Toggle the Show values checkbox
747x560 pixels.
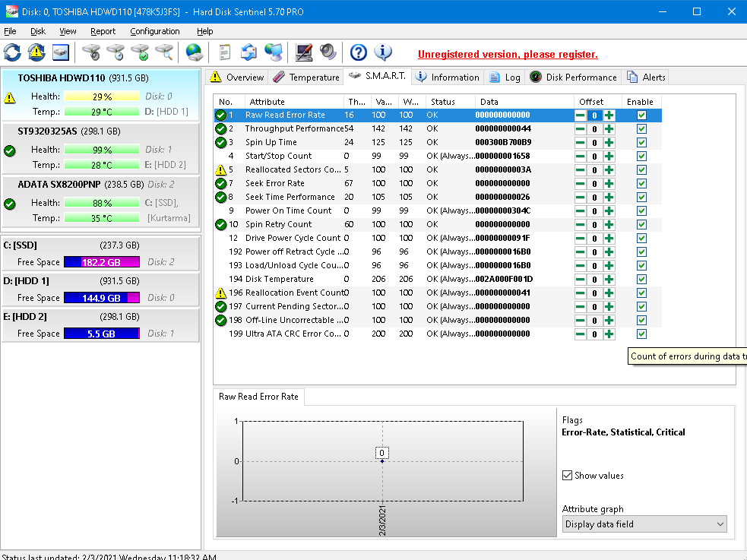(567, 476)
